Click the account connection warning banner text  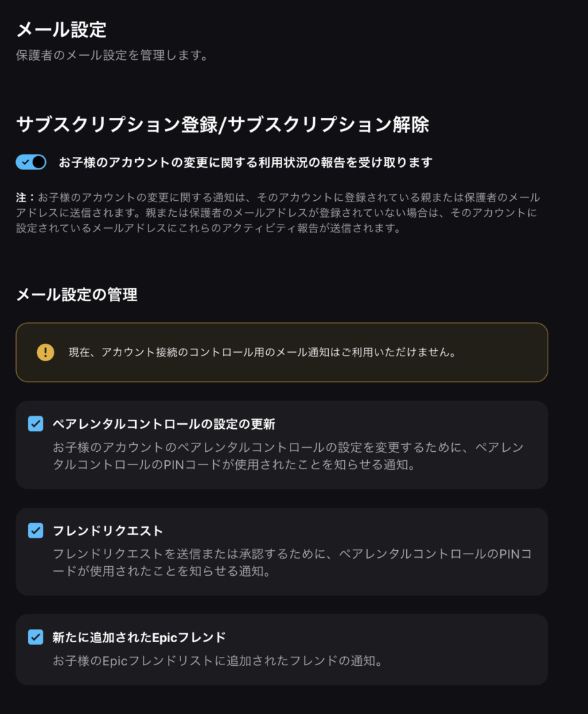[262, 353]
